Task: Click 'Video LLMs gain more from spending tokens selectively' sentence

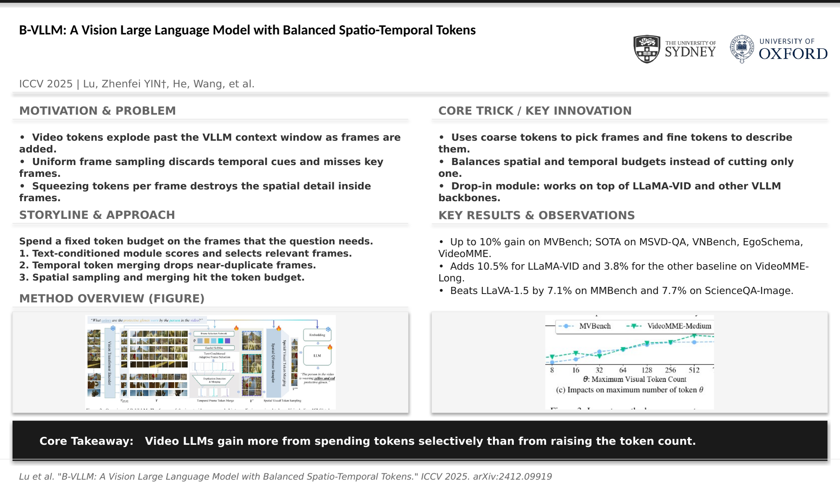Action: tap(420, 441)
